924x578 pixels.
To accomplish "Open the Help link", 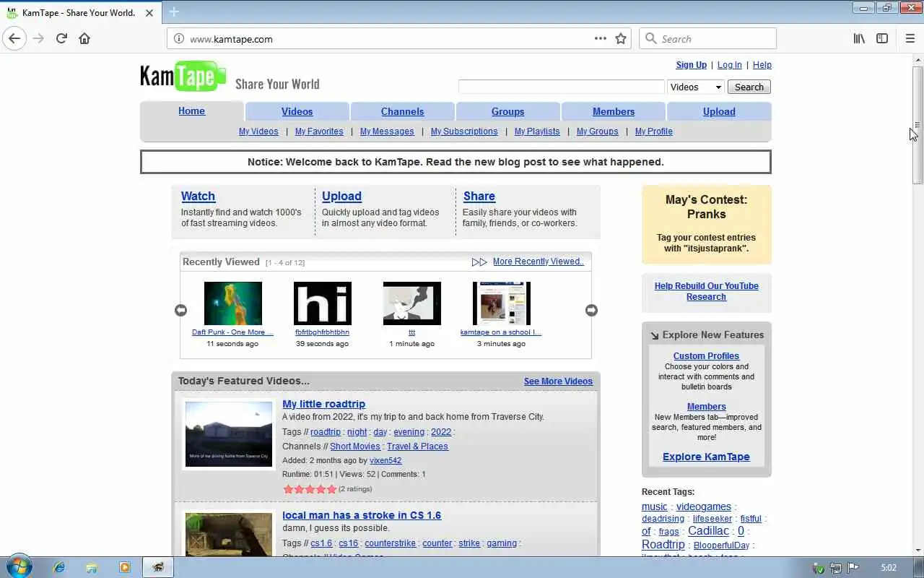I will point(762,65).
